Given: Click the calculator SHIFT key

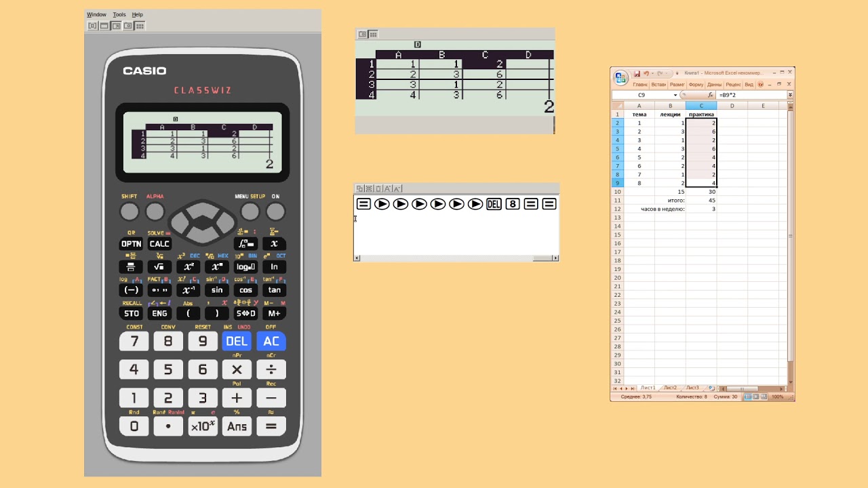Looking at the screenshot, I should [x=129, y=211].
